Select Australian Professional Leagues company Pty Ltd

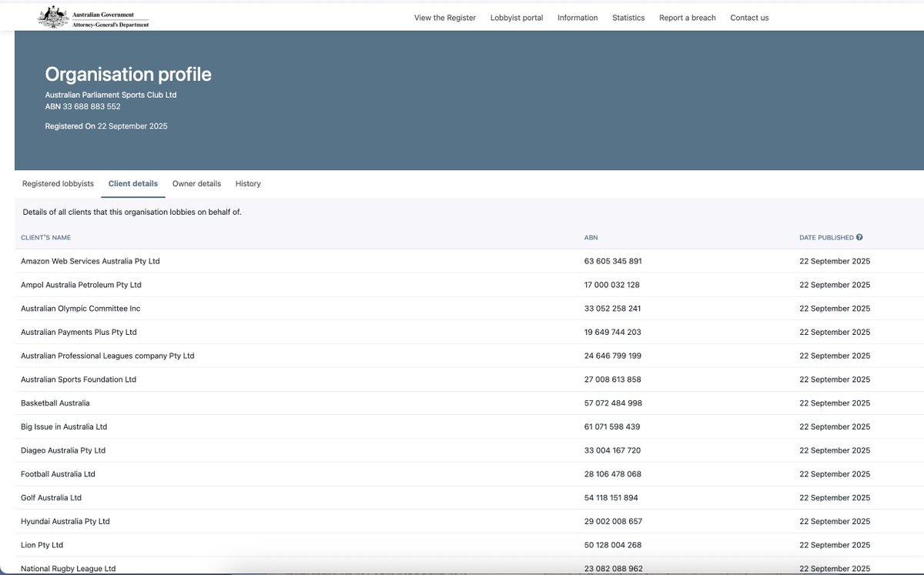click(x=108, y=356)
